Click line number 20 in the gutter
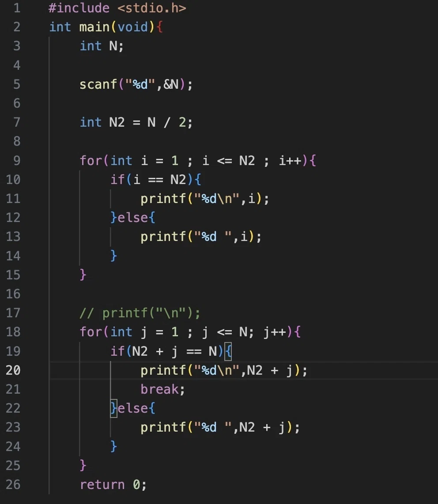Screen dimensions: 438x504 pyautogui.click(x=13, y=370)
